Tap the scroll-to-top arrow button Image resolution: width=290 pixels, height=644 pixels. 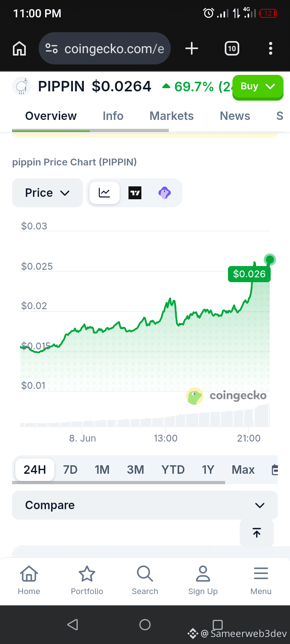point(257,533)
